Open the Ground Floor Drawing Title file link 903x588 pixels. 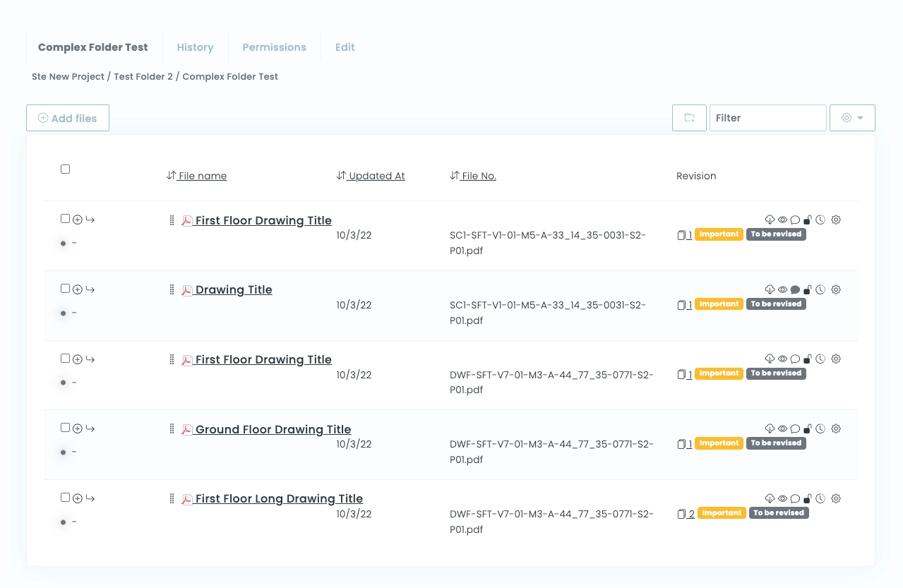[273, 429]
